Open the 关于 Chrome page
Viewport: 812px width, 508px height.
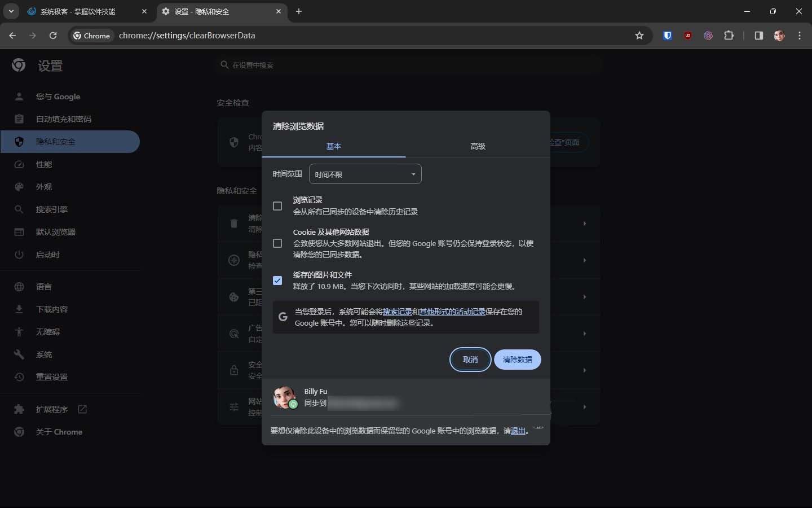(70, 432)
